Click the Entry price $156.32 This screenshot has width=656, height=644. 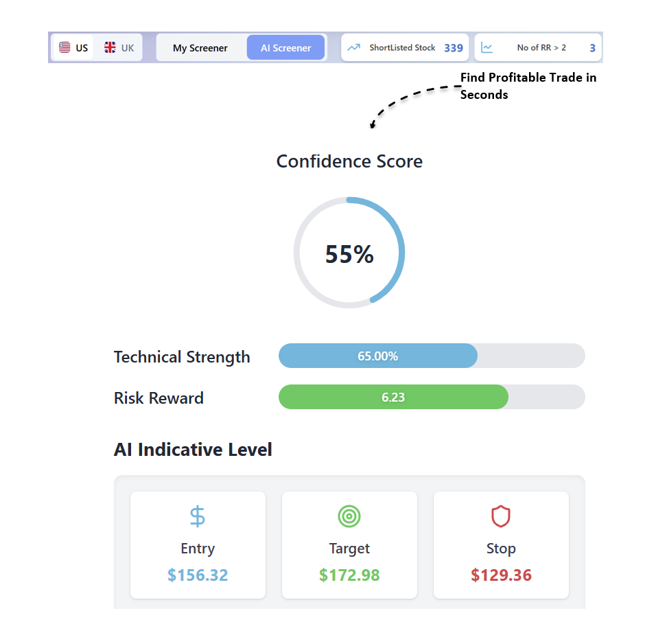click(x=198, y=576)
